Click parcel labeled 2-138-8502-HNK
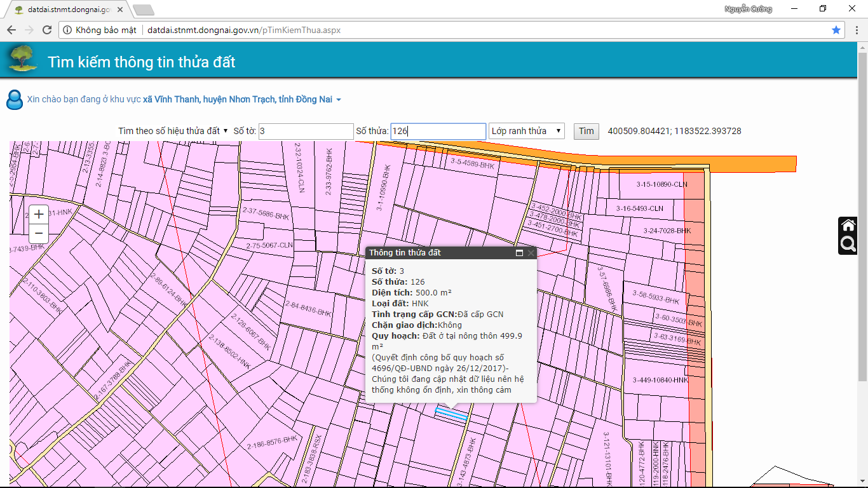Screen dimensions: 868x488 tap(229, 351)
